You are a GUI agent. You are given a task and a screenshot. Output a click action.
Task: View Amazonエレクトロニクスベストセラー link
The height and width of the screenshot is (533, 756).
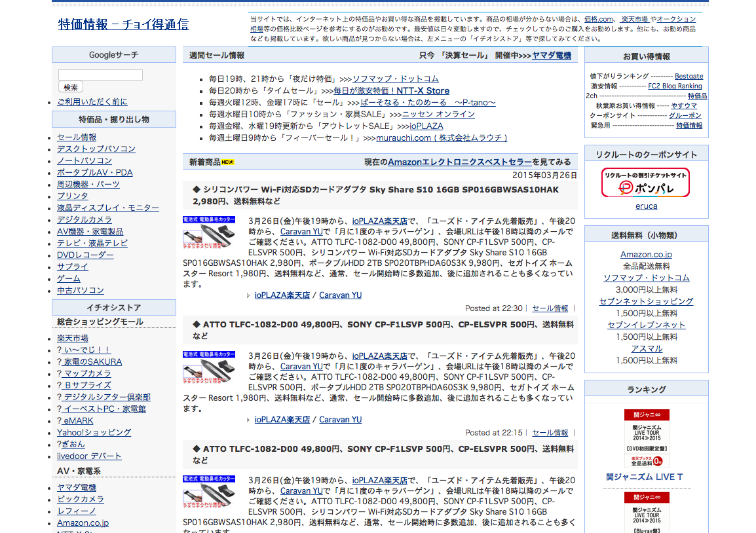pyautogui.click(x=460, y=162)
